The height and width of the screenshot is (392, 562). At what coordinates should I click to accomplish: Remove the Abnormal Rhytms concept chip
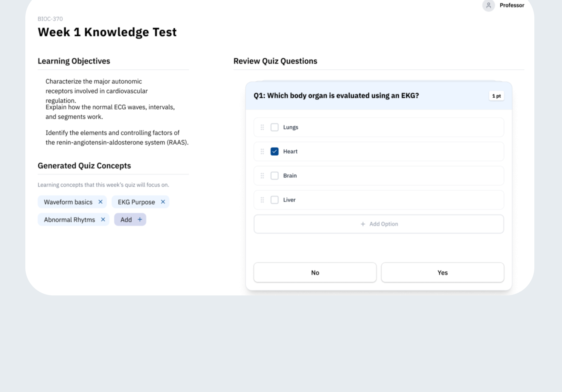[x=103, y=219]
